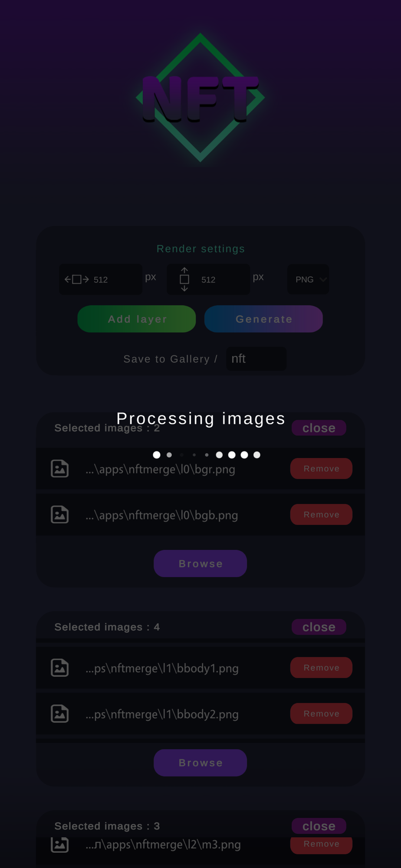Click the Add layer button

tap(137, 319)
